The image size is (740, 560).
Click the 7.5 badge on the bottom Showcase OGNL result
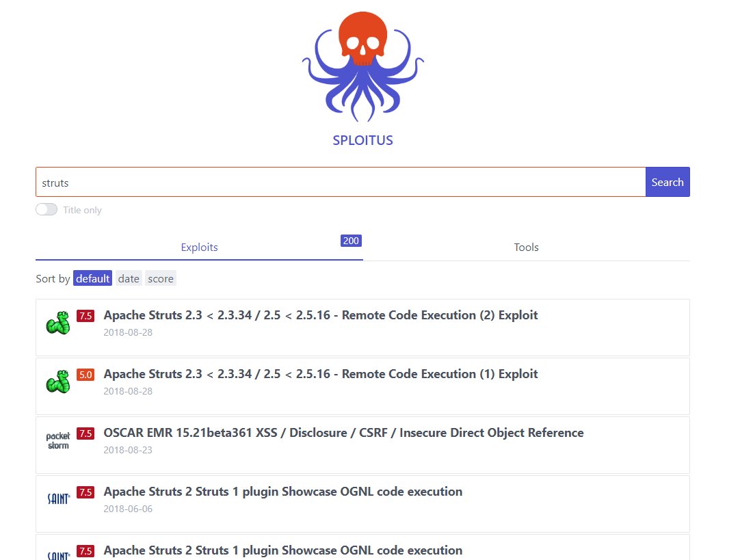click(85, 551)
